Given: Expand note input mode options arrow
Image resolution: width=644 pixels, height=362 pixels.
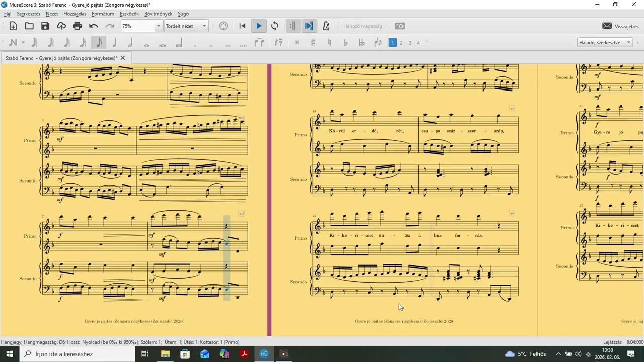Looking at the screenshot, I should [x=23, y=43].
